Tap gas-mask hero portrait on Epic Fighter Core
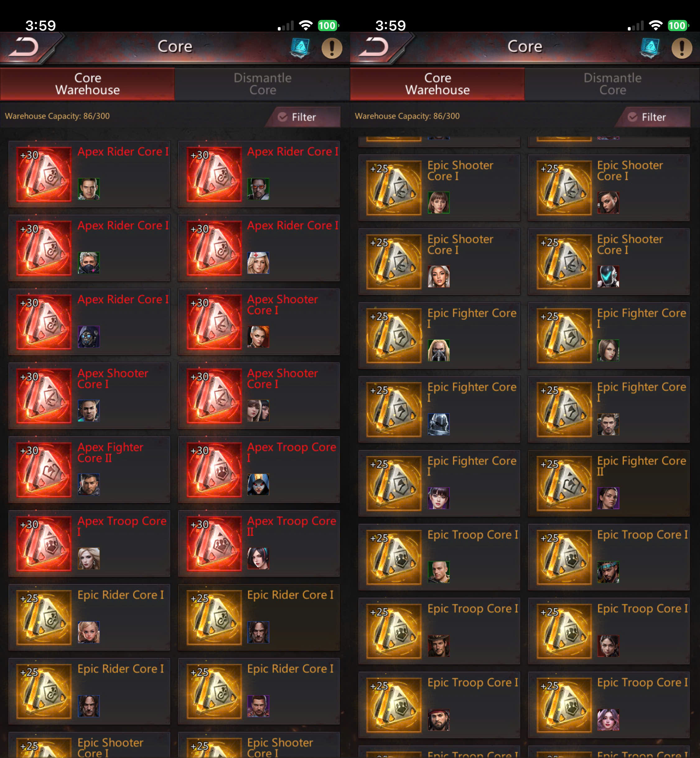Image resolution: width=700 pixels, height=758 pixels. [x=439, y=350]
